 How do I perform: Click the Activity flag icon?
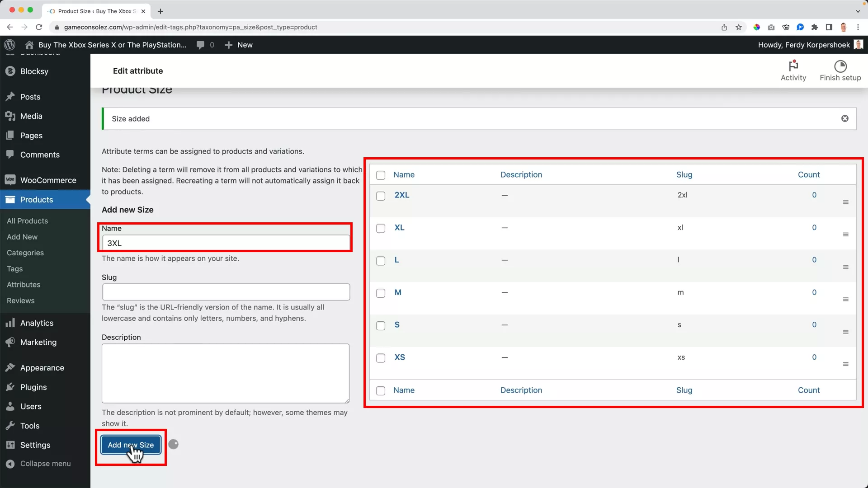pyautogui.click(x=793, y=66)
